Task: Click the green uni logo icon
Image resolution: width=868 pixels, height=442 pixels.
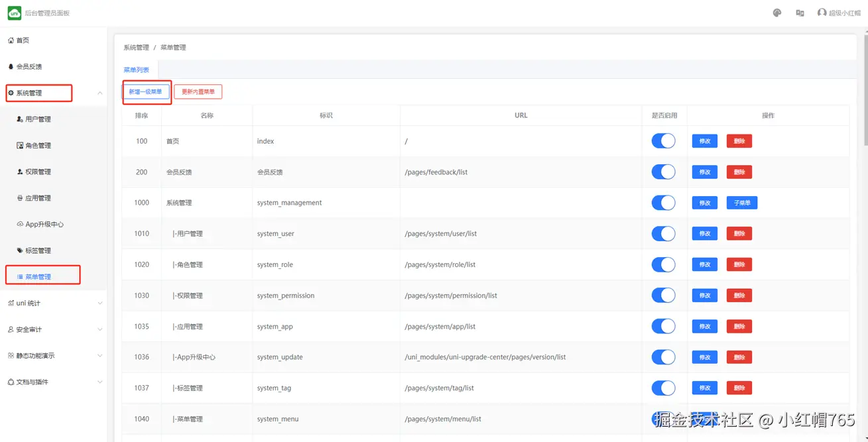Action: [x=14, y=13]
